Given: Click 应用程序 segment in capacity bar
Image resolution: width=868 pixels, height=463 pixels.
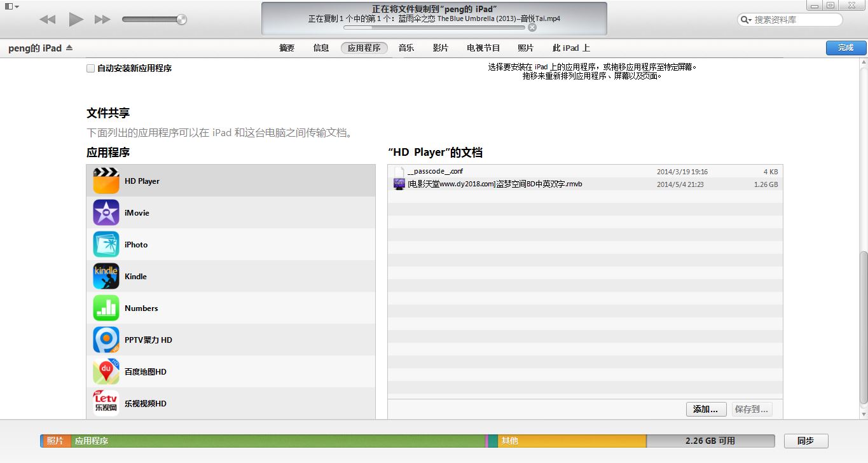Looking at the screenshot, I should tap(278, 441).
